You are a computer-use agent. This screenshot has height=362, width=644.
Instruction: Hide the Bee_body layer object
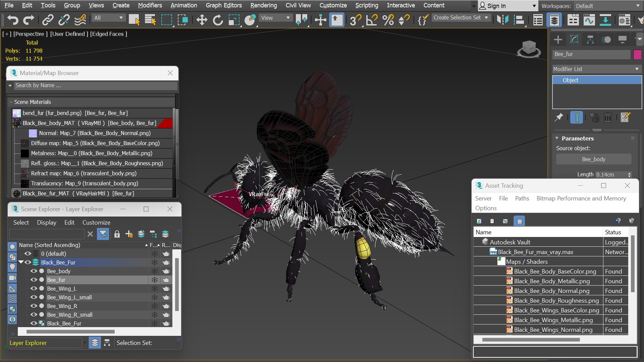coord(34,271)
